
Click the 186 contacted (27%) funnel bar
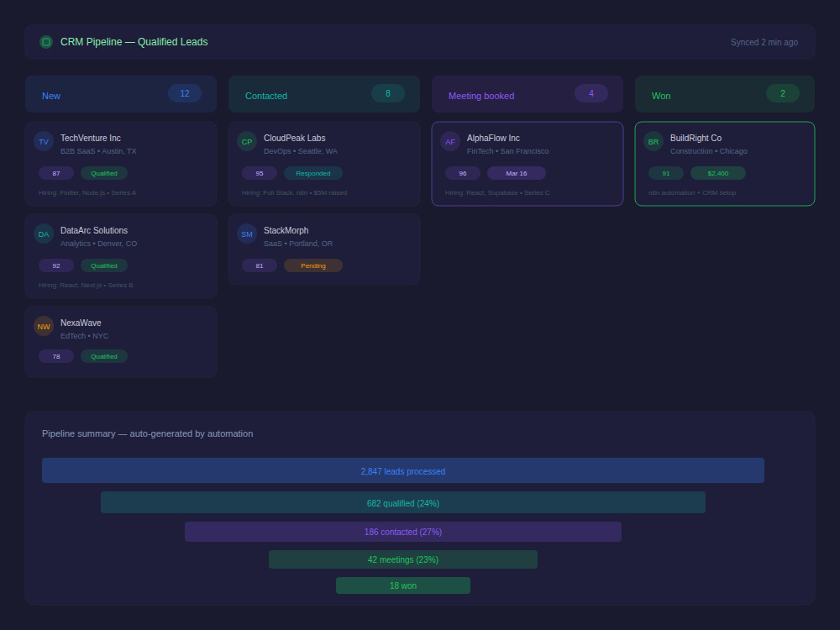403,532
